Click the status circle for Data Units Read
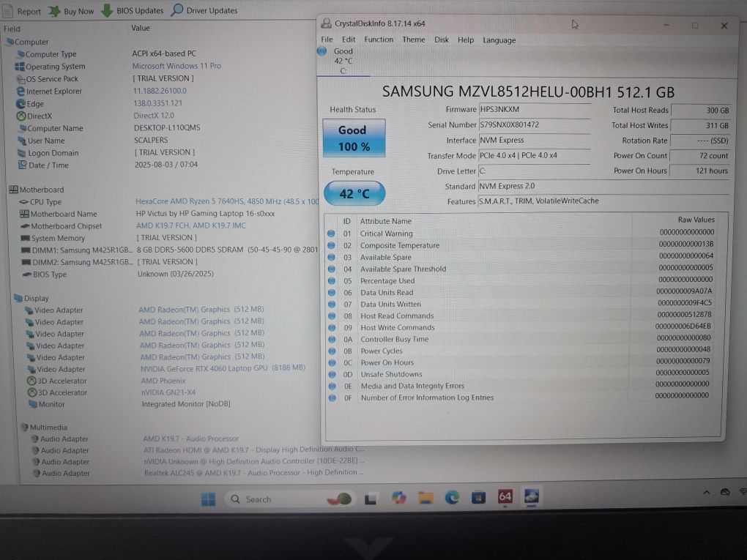747x560 pixels. tap(332, 292)
